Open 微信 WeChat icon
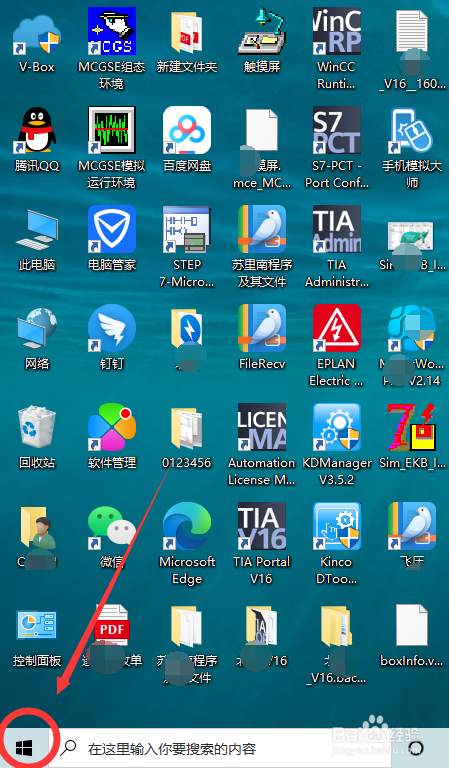Screen dimensions: 449x768 [x=112, y=526]
